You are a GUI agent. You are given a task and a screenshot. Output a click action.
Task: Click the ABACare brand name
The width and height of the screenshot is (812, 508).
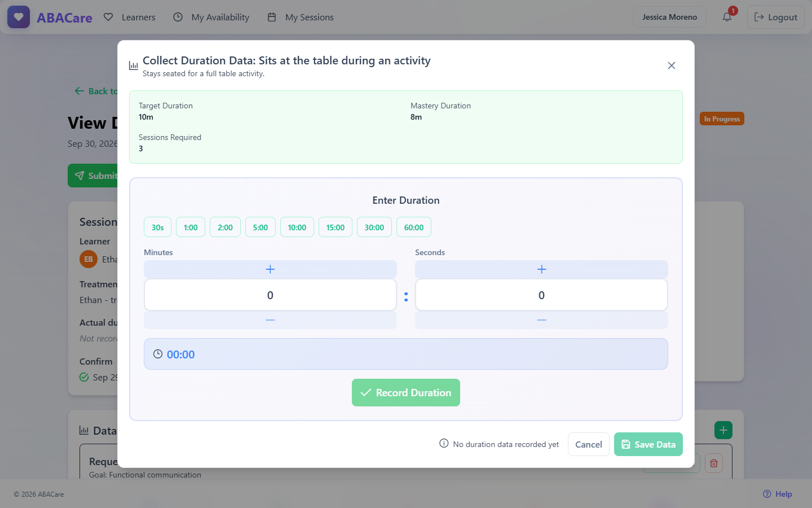[64, 17]
